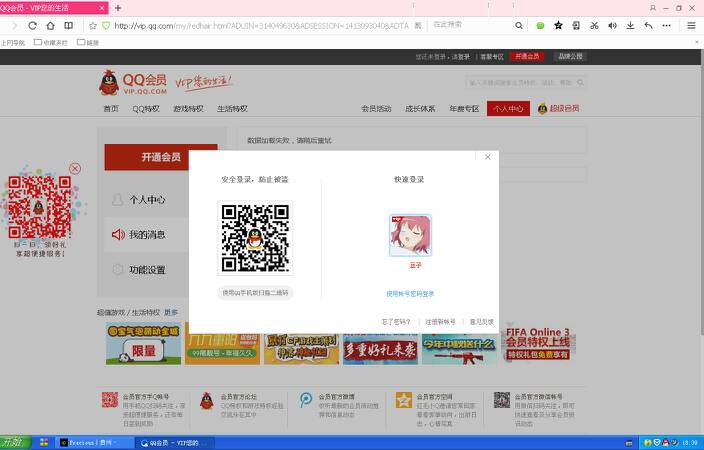This screenshot has height=450, width=704.
Task: Click the 使用帐号密码登录 link
Action: pyautogui.click(x=410, y=294)
